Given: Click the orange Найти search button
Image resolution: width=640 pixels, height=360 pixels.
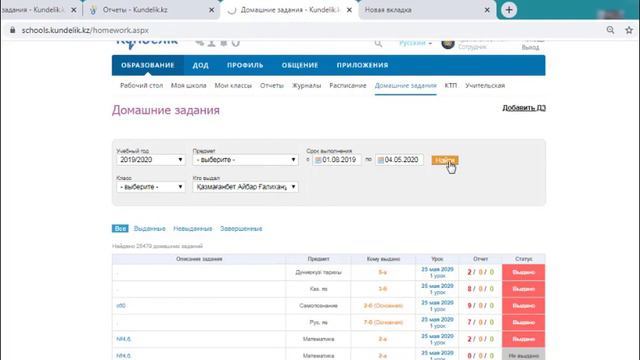Looking at the screenshot, I should tap(445, 160).
